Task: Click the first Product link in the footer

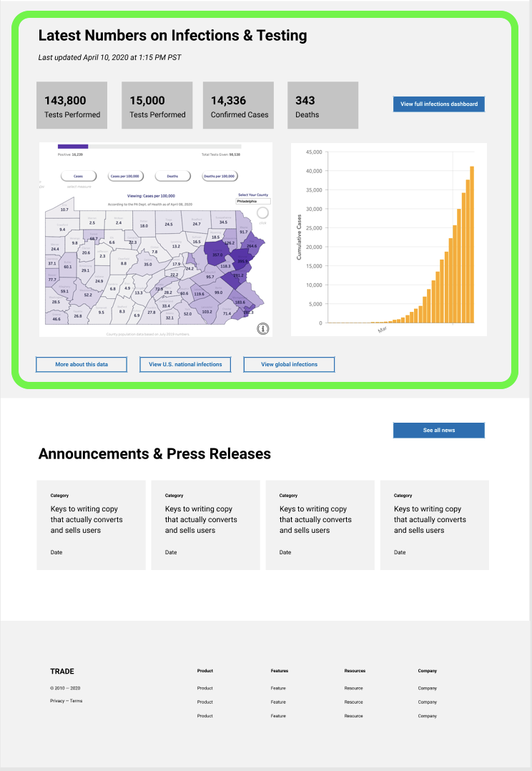Action: [205, 688]
